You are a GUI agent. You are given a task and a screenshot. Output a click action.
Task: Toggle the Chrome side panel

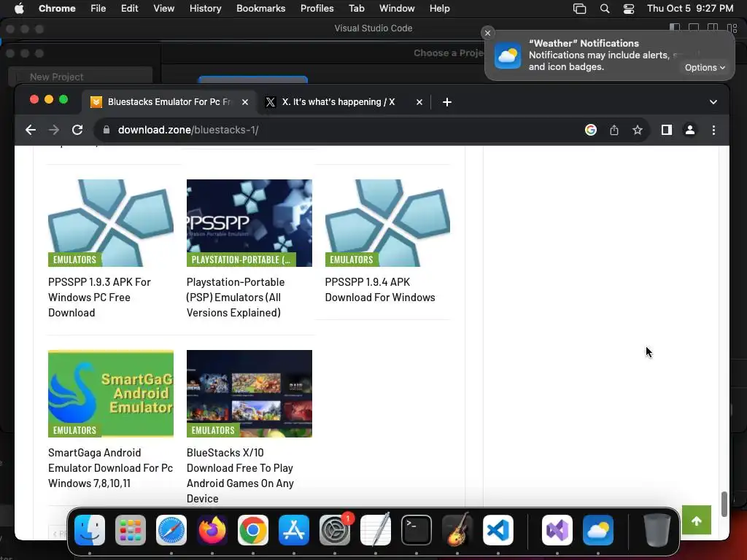(x=667, y=130)
